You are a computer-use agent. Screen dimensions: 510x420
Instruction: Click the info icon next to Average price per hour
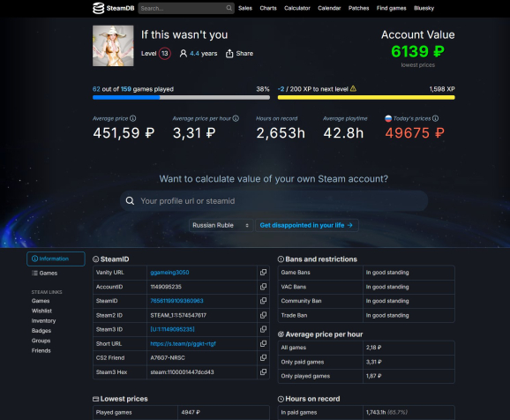coord(236,118)
